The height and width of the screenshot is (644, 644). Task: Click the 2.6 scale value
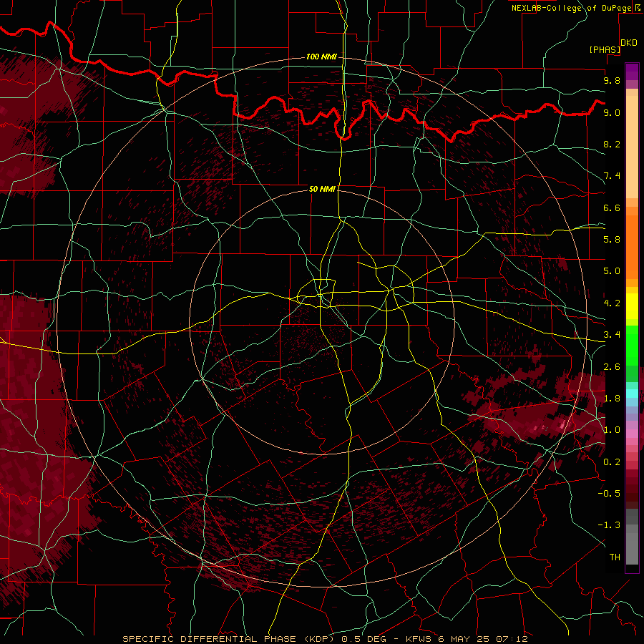pyautogui.click(x=612, y=367)
